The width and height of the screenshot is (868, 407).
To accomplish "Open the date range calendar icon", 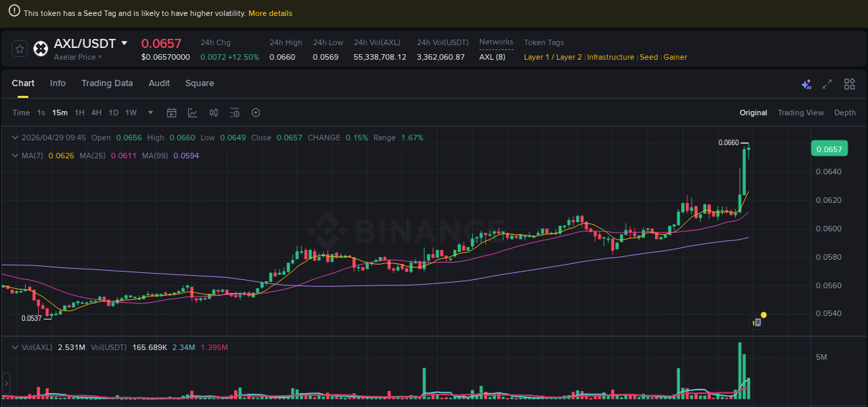I will (172, 112).
